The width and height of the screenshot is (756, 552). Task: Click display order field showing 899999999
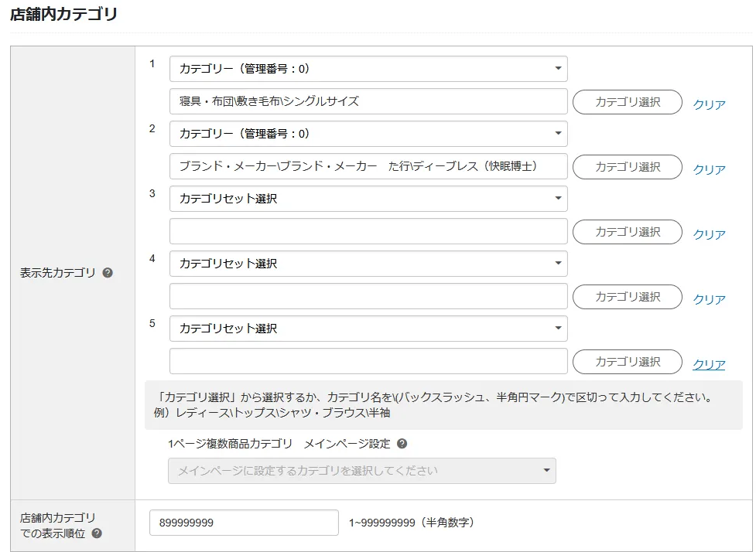click(244, 523)
